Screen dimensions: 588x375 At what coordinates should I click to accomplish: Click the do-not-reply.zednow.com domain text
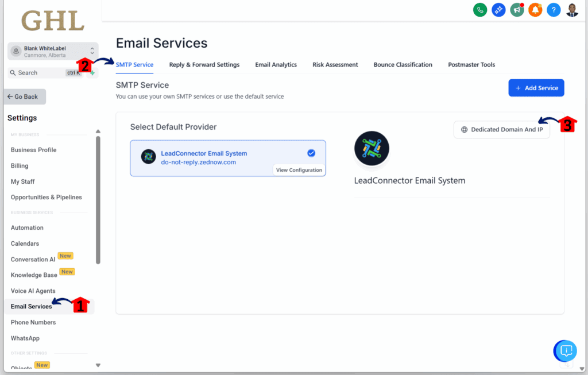198,163
